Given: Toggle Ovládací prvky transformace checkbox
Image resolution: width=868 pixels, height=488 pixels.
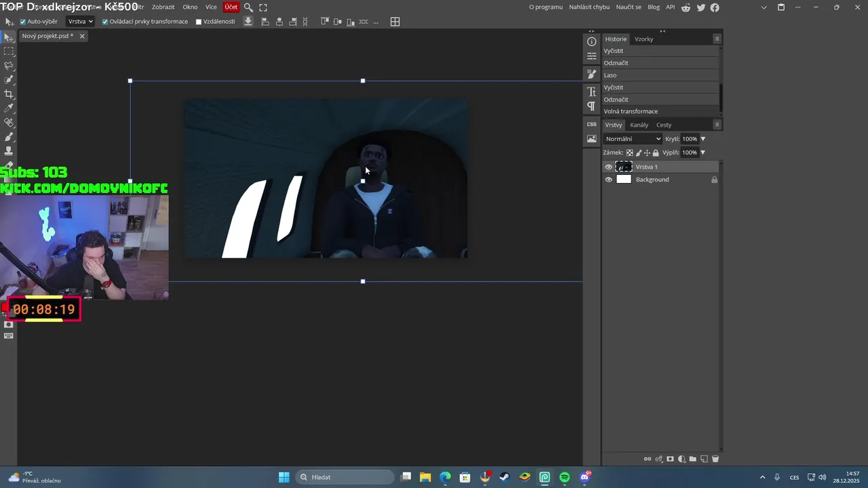Looking at the screenshot, I should (105, 22).
